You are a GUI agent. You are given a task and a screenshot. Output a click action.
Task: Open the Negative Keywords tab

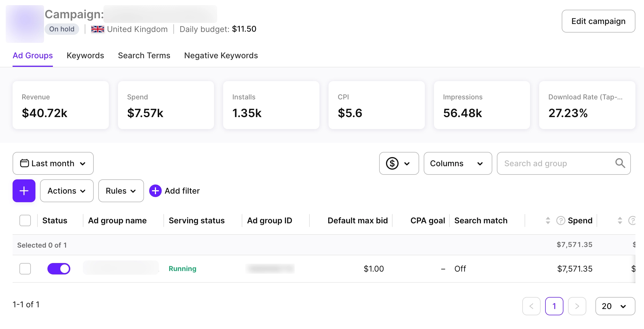(221, 55)
